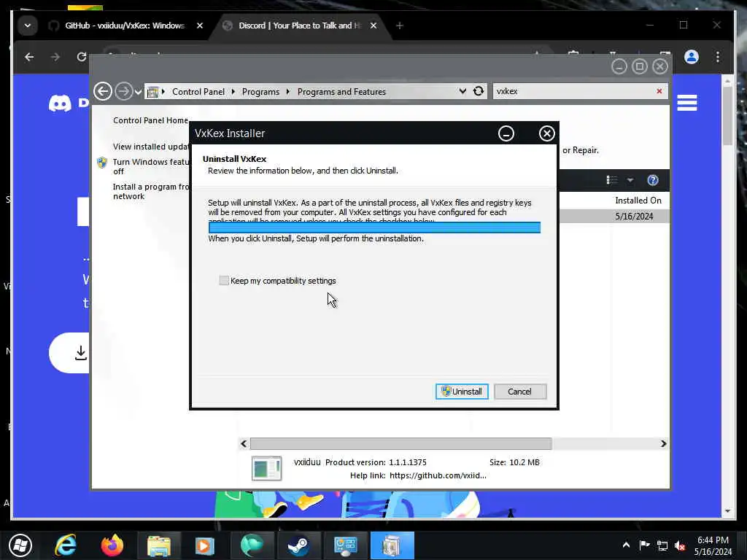Open Turn Windows features on or off
The image size is (747, 560).
pyautogui.click(x=151, y=167)
